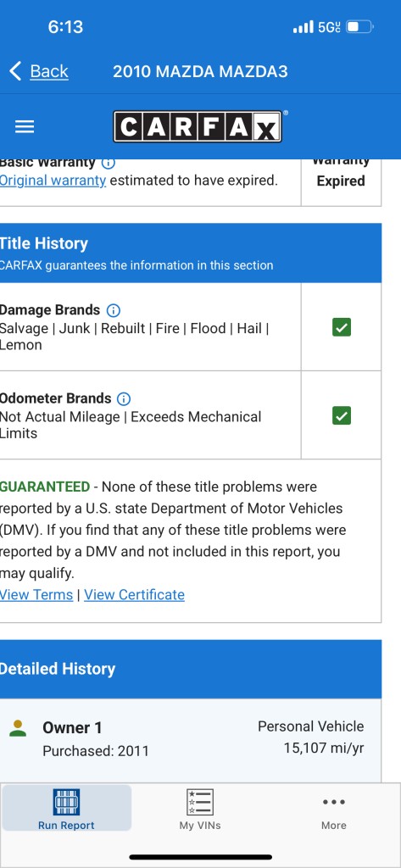Click the Odometer Brands green checkmark
The image size is (401, 868).
(x=342, y=415)
